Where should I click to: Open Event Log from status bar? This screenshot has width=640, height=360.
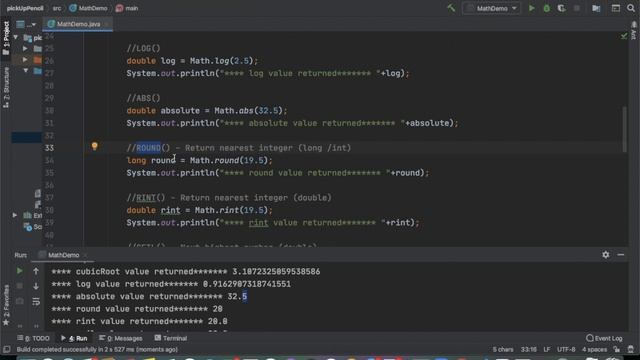pyautogui.click(x=604, y=338)
